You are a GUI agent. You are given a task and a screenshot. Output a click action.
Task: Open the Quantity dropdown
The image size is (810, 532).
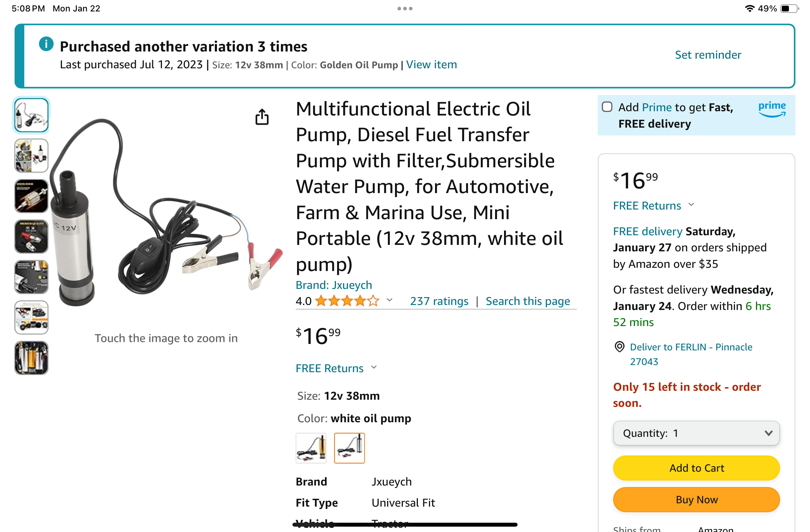click(x=696, y=433)
